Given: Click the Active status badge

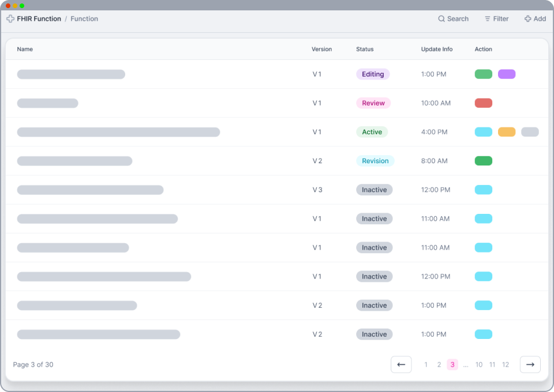Looking at the screenshot, I should coord(372,132).
